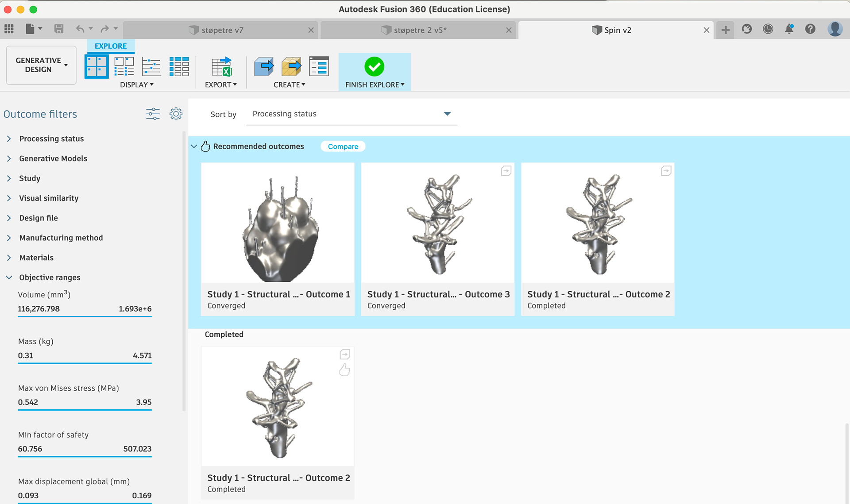This screenshot has width=850, height=504.
Task: Open the Generative Design workspace dropdown
Action: 41,65
